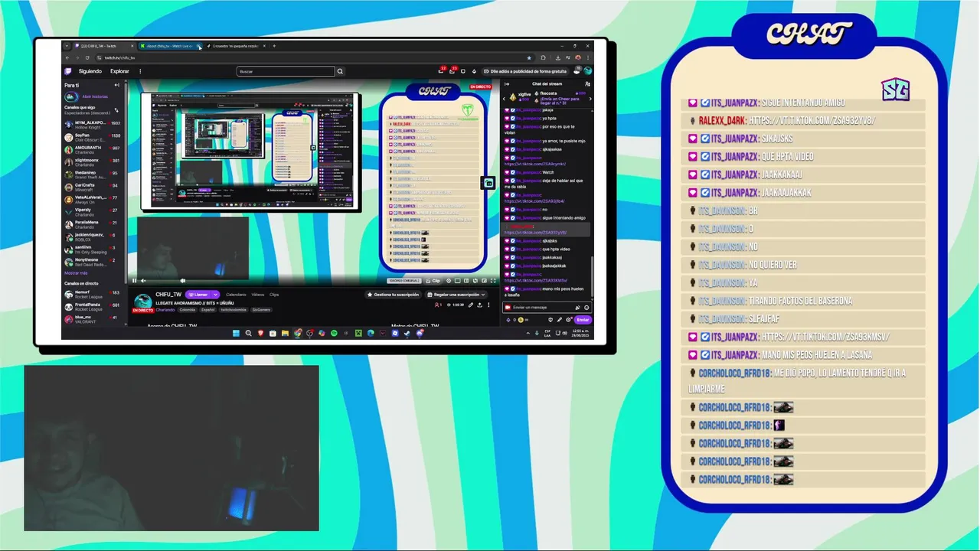
Task: Open chat settings gear beside Enviar
Action: [x=568, y=320]
